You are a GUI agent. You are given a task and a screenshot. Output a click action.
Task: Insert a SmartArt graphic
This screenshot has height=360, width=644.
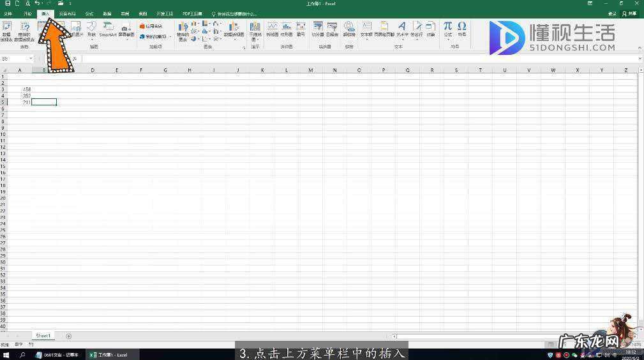108,29
